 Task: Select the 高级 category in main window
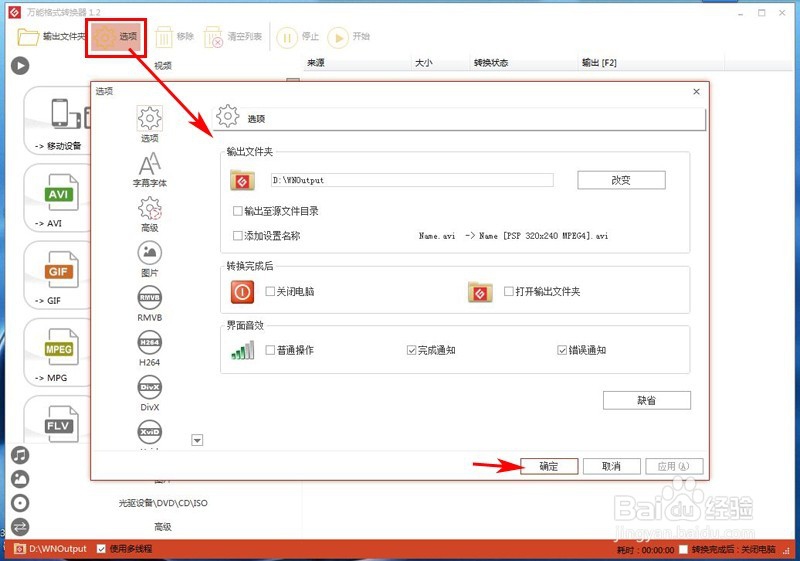163,527
